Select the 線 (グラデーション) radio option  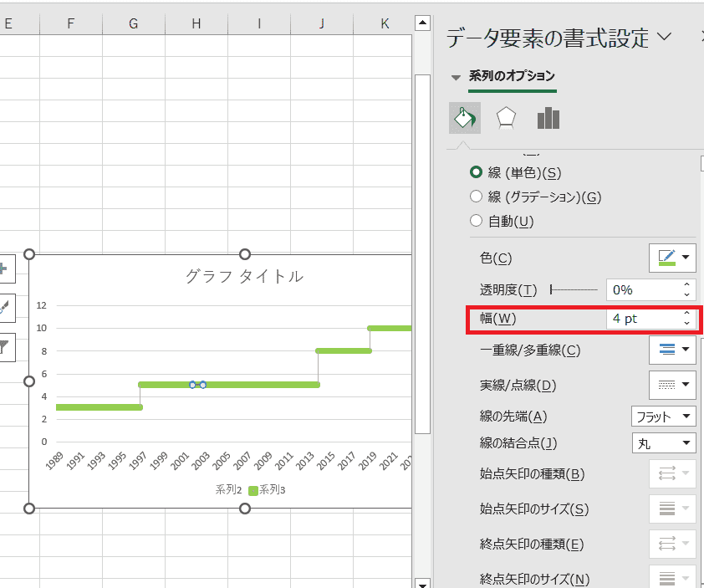click(x=477, y=197)
